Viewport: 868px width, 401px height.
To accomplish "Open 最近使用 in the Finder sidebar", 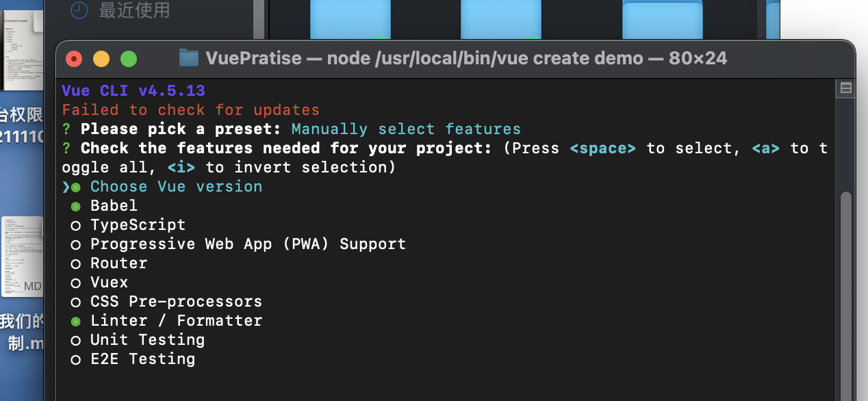I will tap(134, 10).
